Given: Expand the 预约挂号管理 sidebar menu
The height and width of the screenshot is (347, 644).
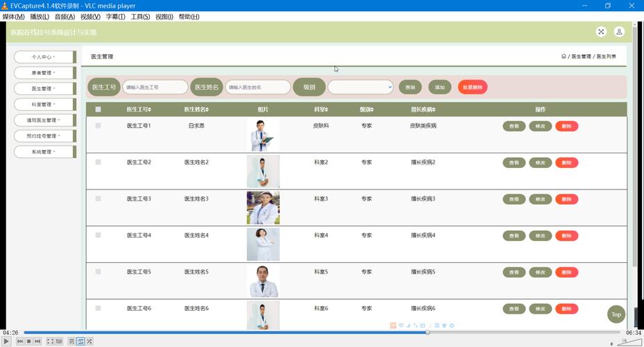Looking at the screenshot, I should [x=45, y=136].
